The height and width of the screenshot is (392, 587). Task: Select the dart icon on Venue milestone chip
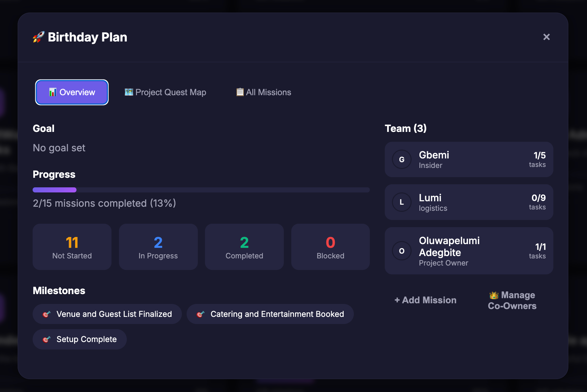point(47,314)
